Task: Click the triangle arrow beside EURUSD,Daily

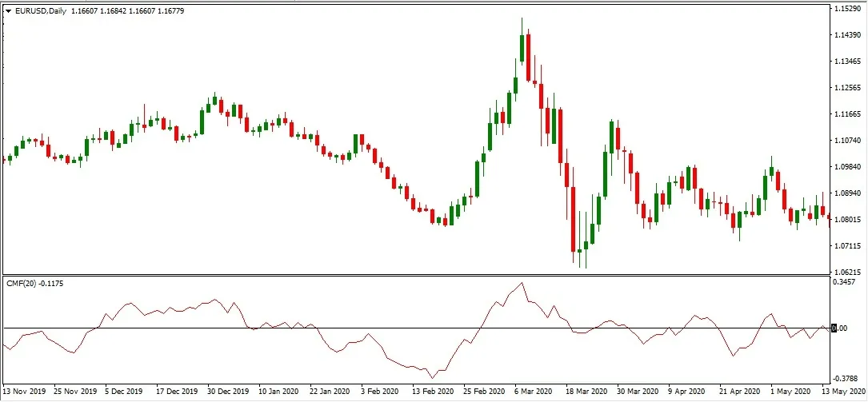Action: pos(8,11)
